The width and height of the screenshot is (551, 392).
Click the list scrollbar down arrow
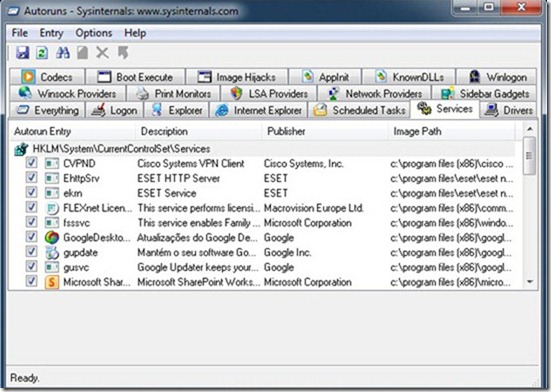[529, 282]
